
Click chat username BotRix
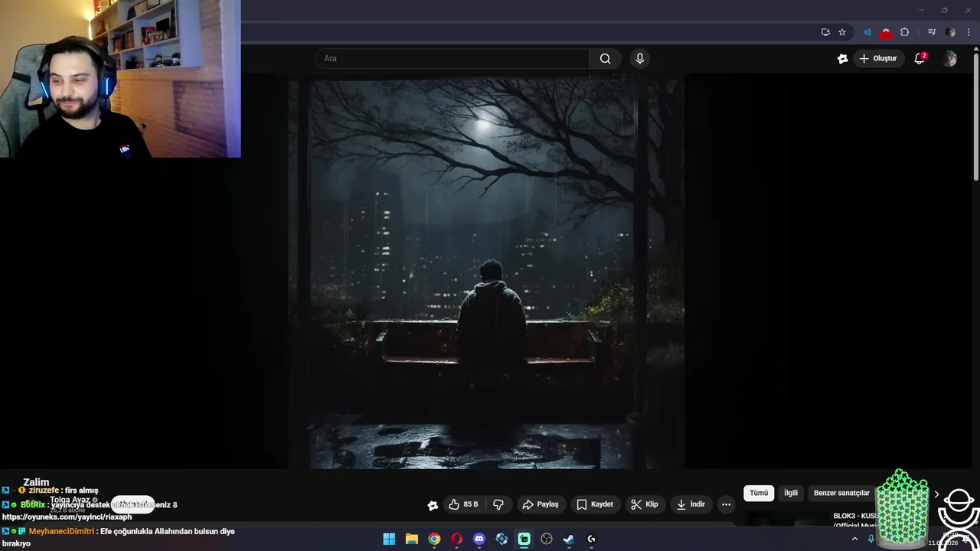coord(33,504)
